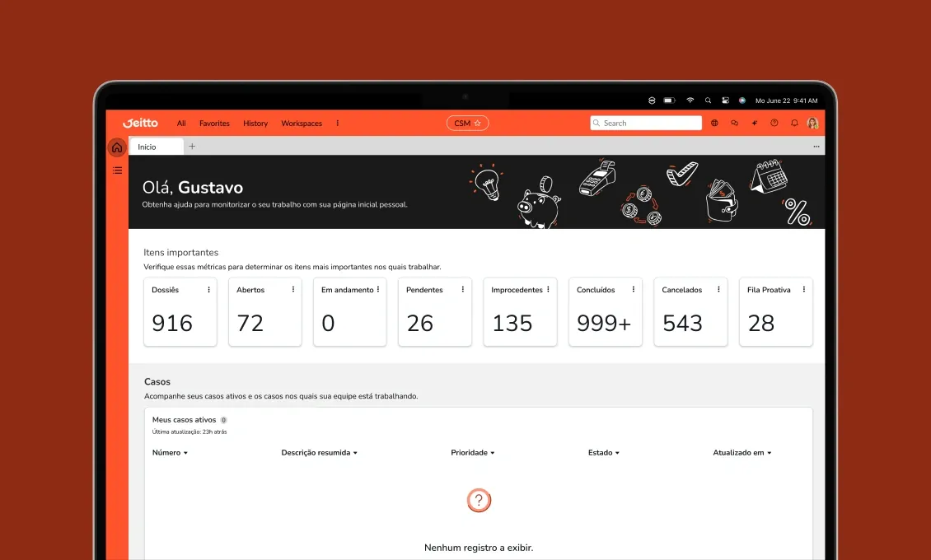
Task: Open the All menu
Action: tap(181, 124)
